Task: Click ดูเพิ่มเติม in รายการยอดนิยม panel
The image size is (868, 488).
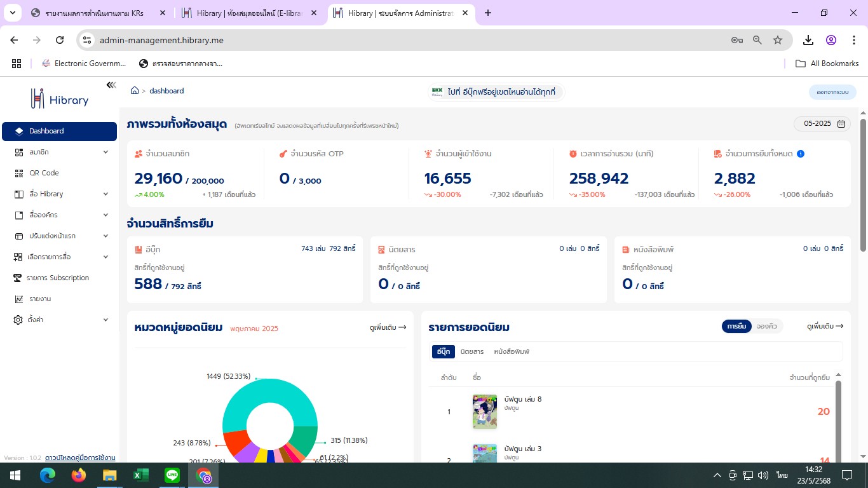Action: 825,326
